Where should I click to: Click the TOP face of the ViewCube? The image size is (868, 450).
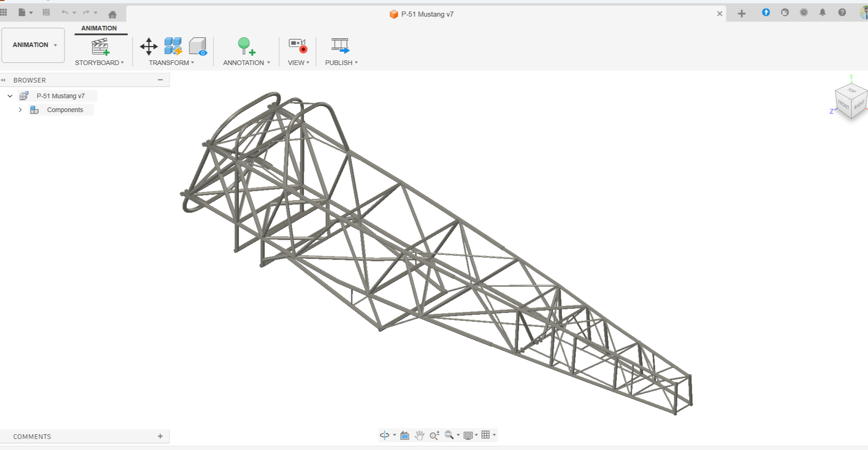[x=851, y=90]
